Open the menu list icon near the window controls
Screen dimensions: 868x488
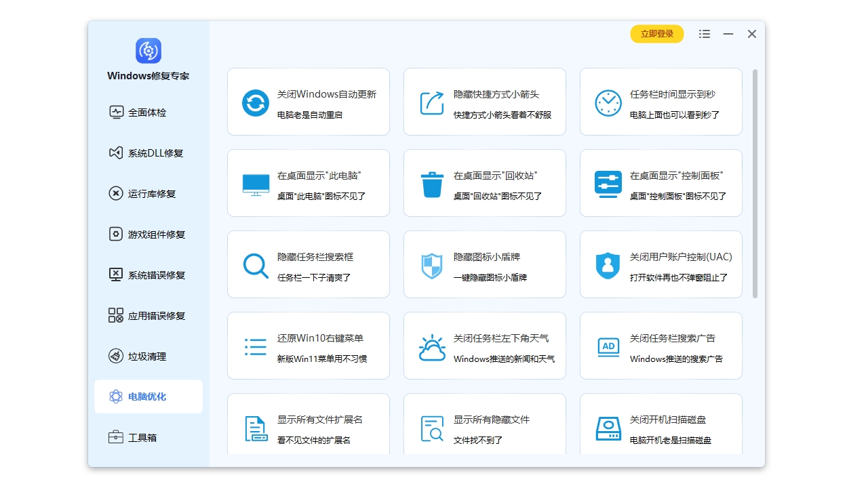tap(704, 33)
